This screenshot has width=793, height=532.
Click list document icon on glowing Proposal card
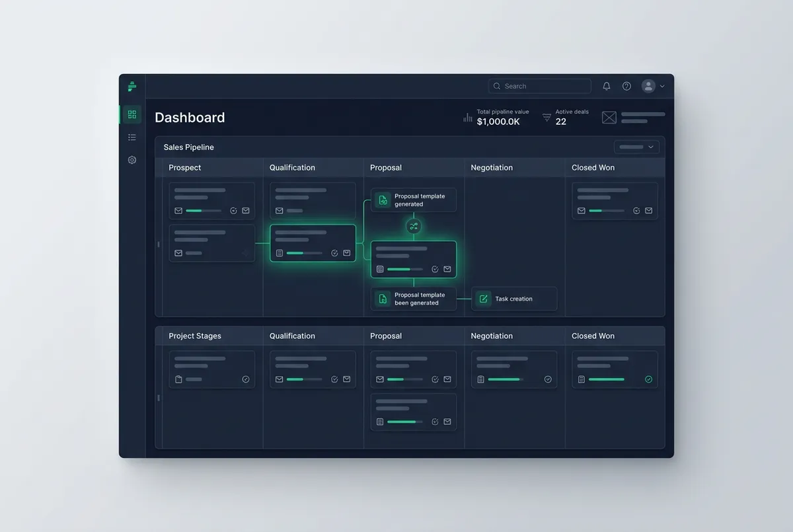(380, 269)
